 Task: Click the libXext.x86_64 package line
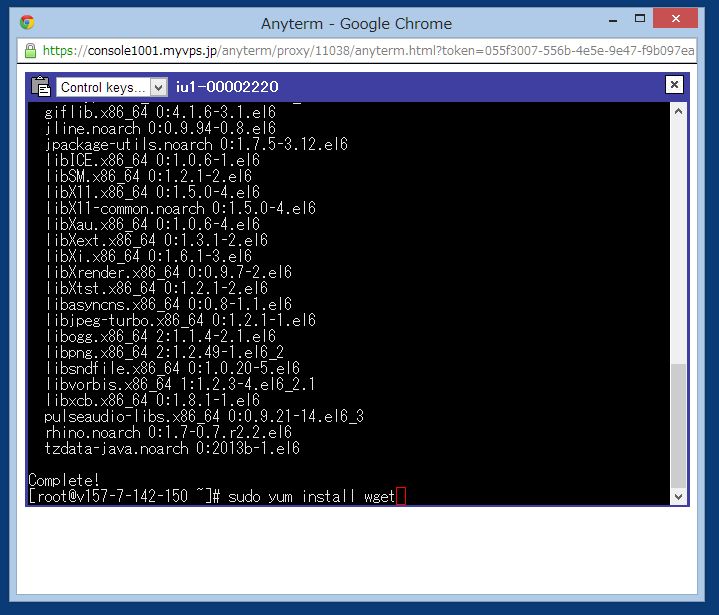coord(156,240)
